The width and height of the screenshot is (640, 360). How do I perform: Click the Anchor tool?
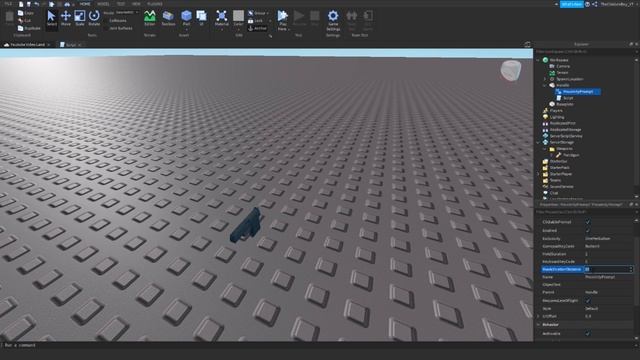coord(258,28)
